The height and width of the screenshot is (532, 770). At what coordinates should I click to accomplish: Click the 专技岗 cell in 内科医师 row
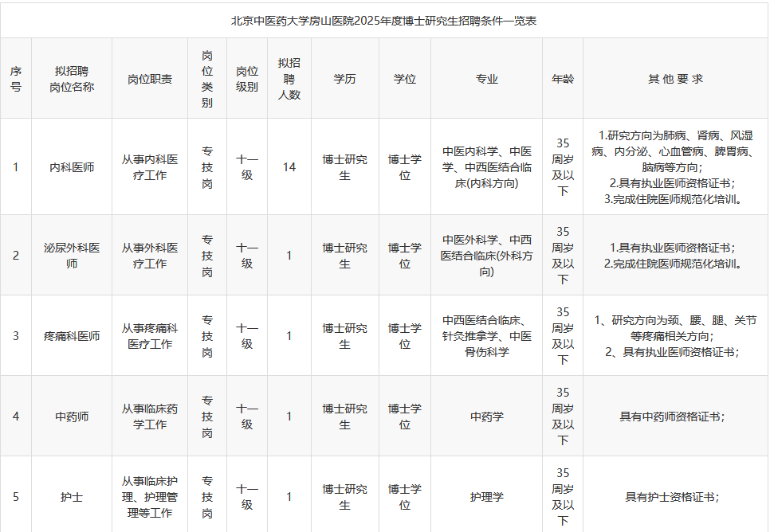coord(207,167)
